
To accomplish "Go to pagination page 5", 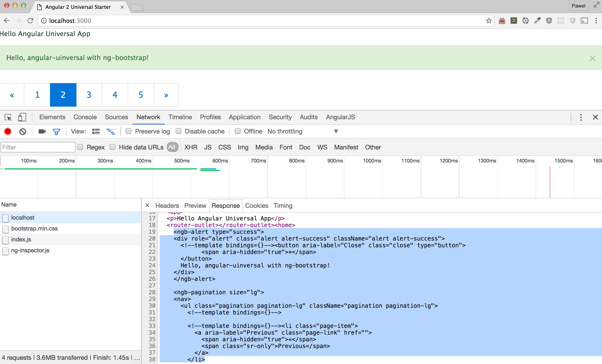I will click(x=141, y=95).
